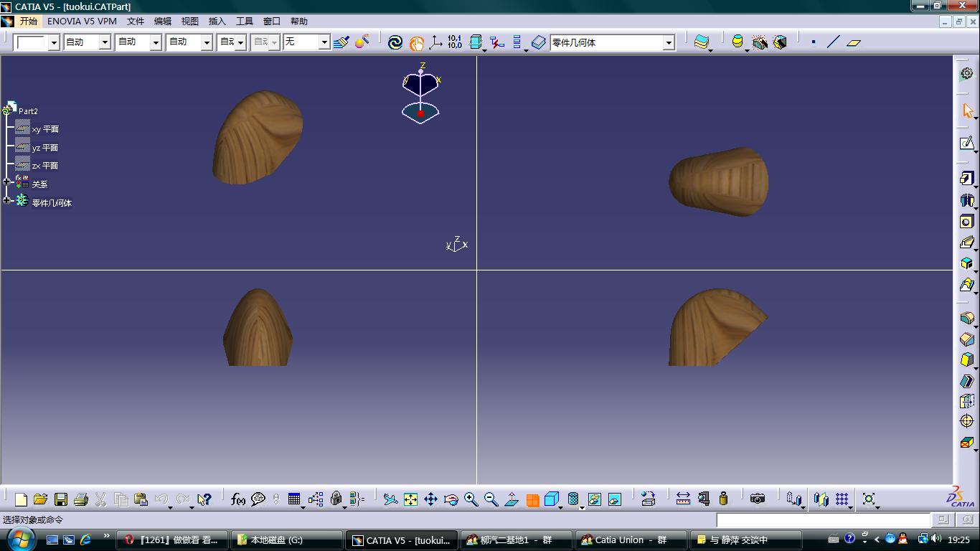980x551 pixels.
Task: Click the Select arrow tool on right toolbar
Action: point(968,110)
